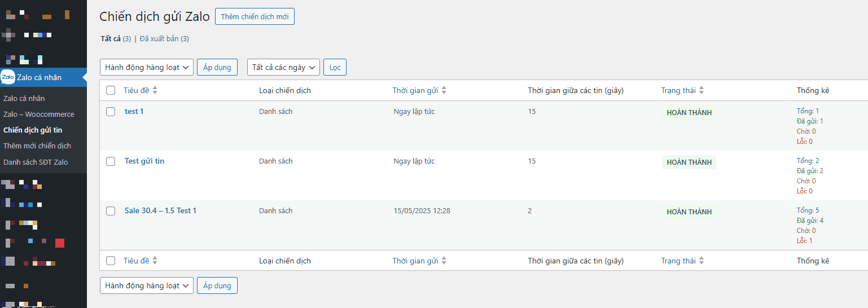Check the select-all box in table header

tap(111, 90)
